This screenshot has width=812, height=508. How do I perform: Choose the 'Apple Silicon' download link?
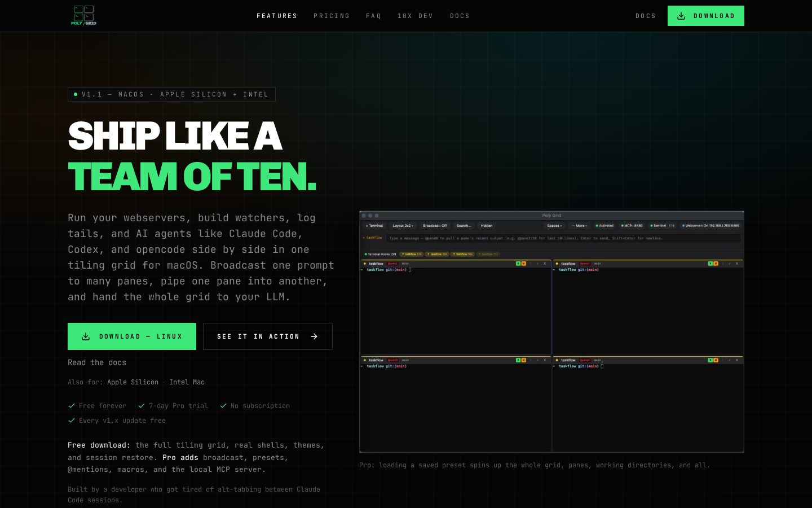pos(133,382)
